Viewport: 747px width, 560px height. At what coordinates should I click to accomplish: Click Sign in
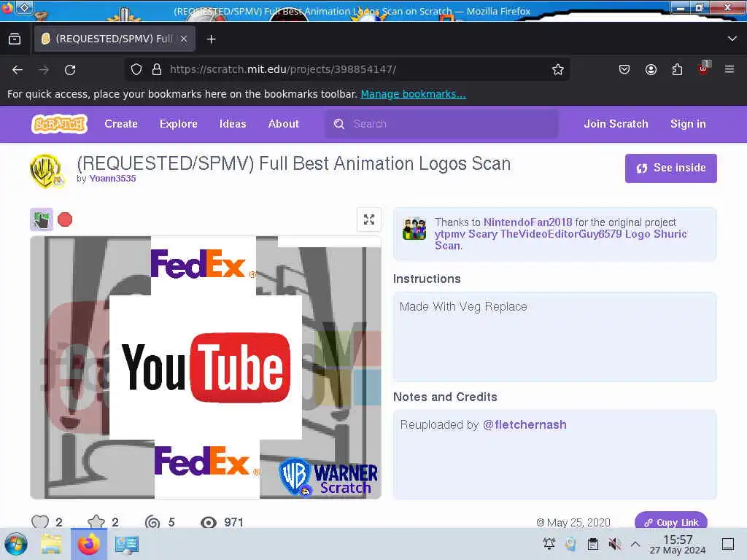[688, 124]
